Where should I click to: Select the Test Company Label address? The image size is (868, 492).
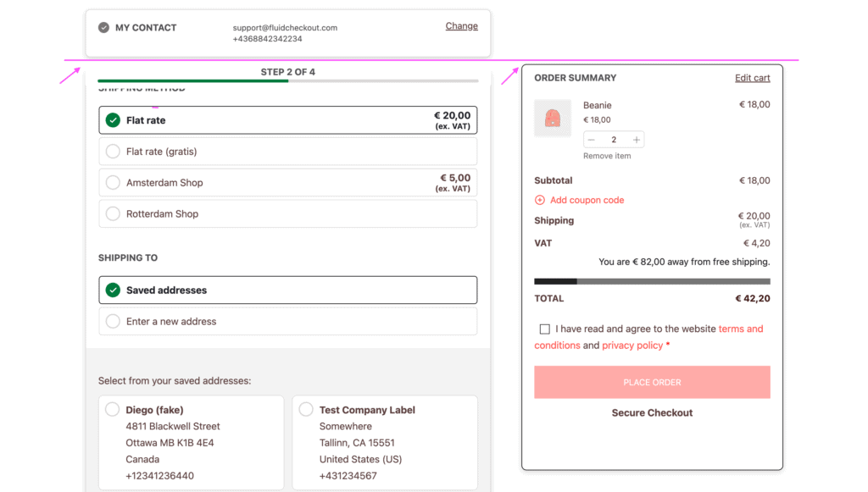click(305, 408)
